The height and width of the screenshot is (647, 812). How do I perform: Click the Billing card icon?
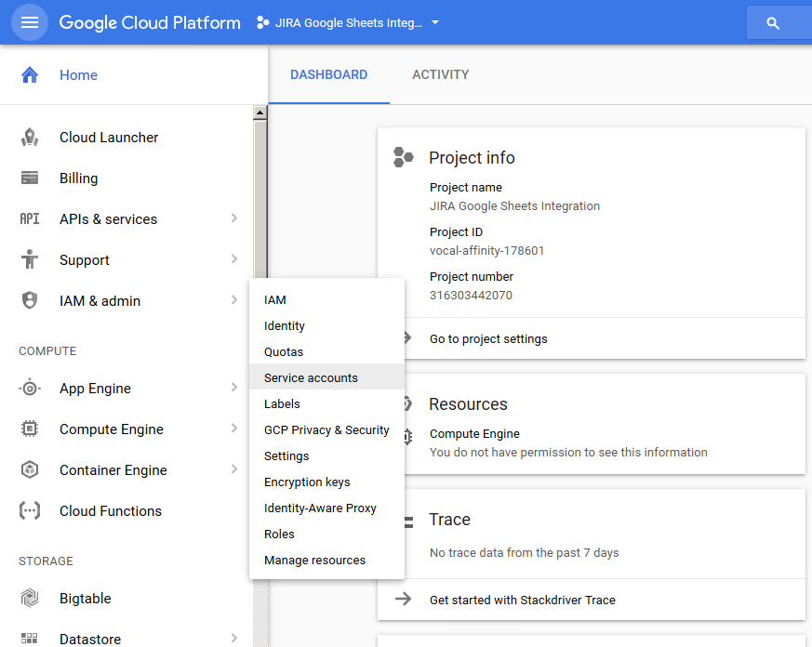[30, 178]
